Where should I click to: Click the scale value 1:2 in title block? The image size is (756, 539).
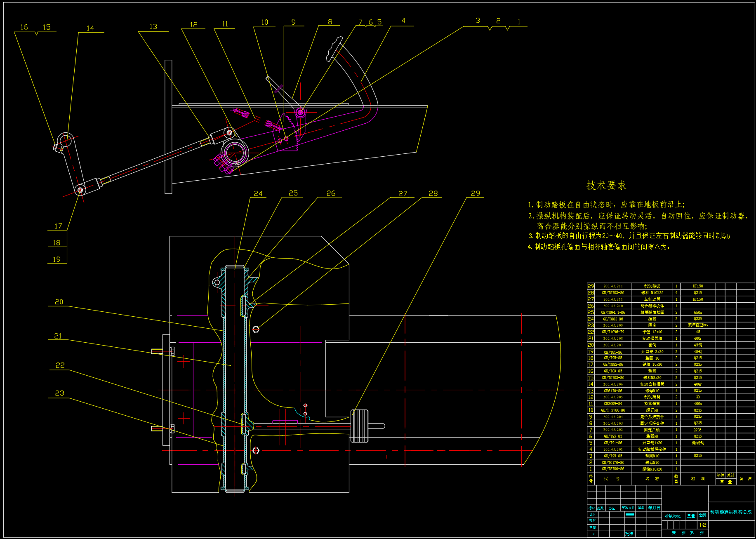pos(702,525)
